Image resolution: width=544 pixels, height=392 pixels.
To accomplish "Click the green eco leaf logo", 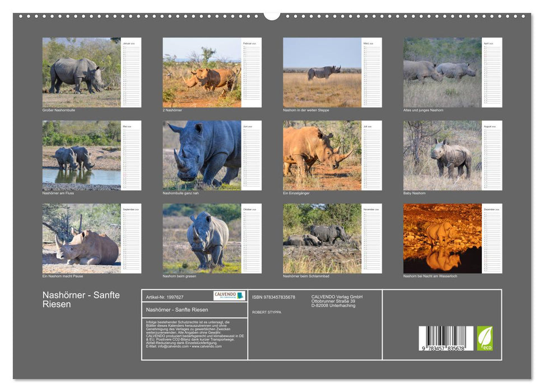I will (x=485, y=338).
